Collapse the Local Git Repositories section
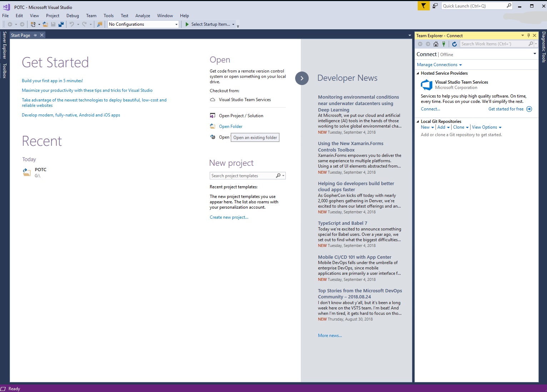The width and height of the screenshot is (547, 392). (x=418, y=121)
